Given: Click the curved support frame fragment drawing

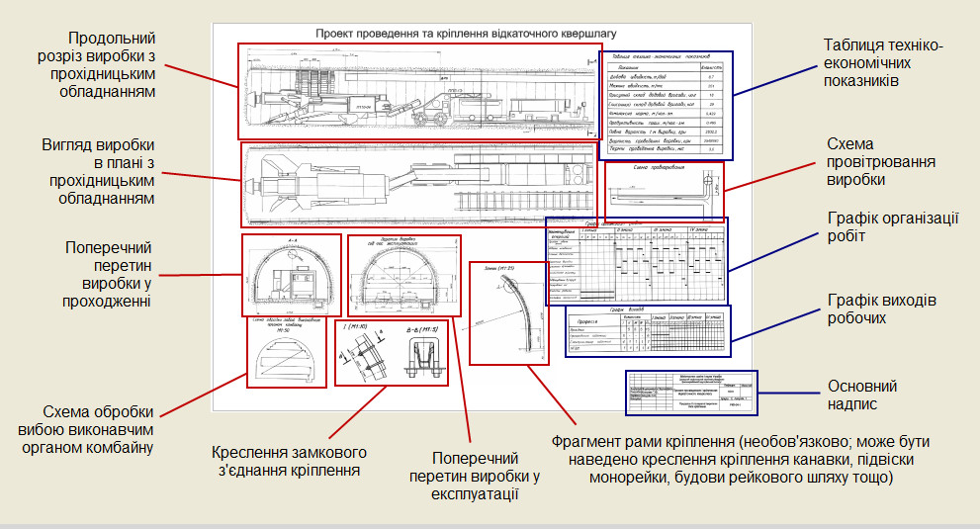Looking at the screenshot, I should [506, 313].
